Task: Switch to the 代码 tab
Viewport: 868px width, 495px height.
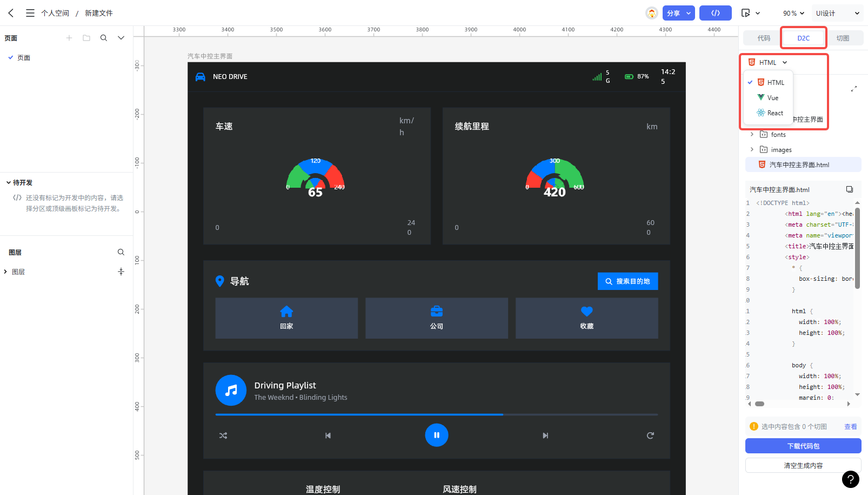Action: pos(764,38)
